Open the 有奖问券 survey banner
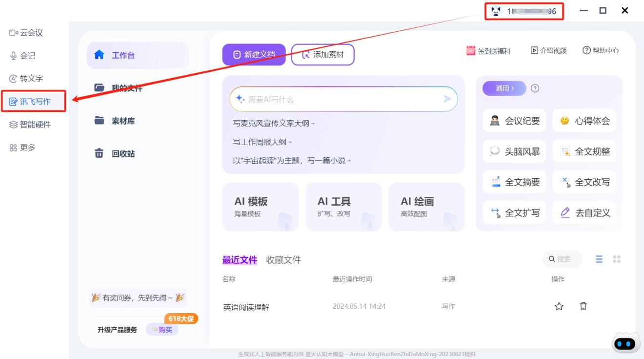The image size is (644, 359). (x=138, y=297)
